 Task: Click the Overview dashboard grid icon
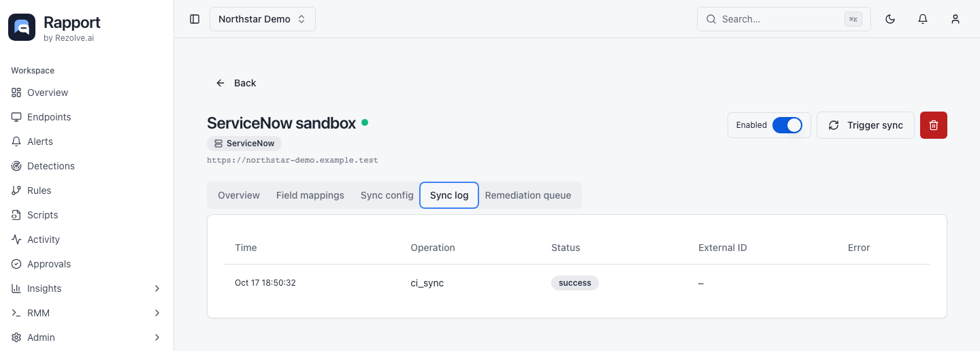point(16,93)
